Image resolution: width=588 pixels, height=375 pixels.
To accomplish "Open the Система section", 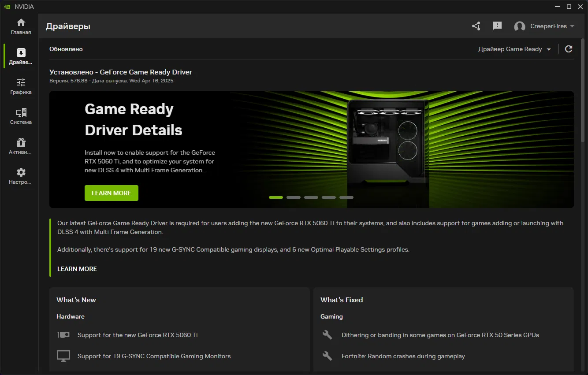I will [x=20, y=115].
